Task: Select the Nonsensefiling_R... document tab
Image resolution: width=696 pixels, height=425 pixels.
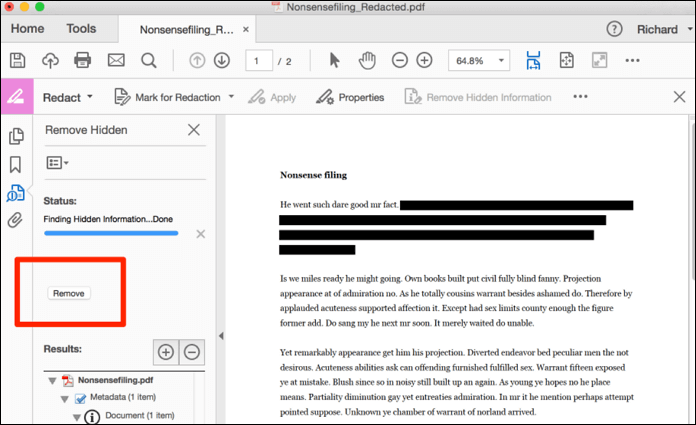Action: tap(186, 30)
